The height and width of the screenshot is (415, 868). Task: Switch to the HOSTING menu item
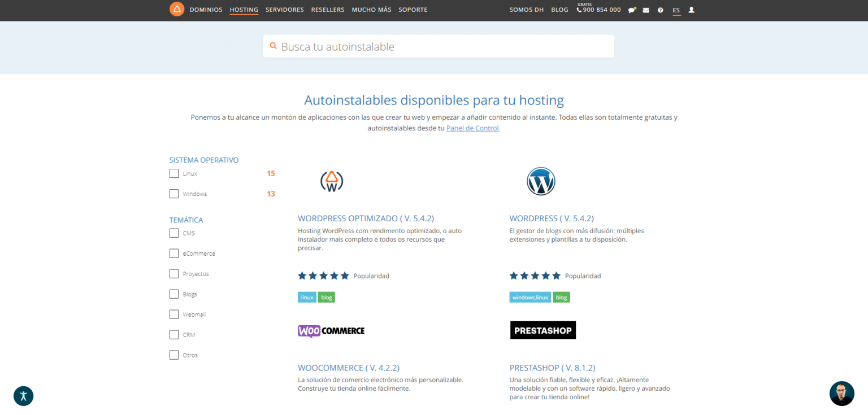coord(244,10)
